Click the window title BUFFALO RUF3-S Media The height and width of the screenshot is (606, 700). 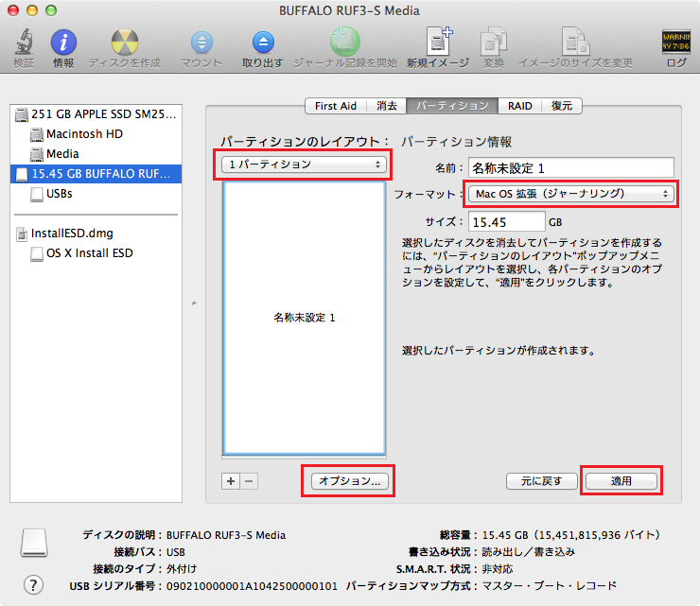coord(350,10)
